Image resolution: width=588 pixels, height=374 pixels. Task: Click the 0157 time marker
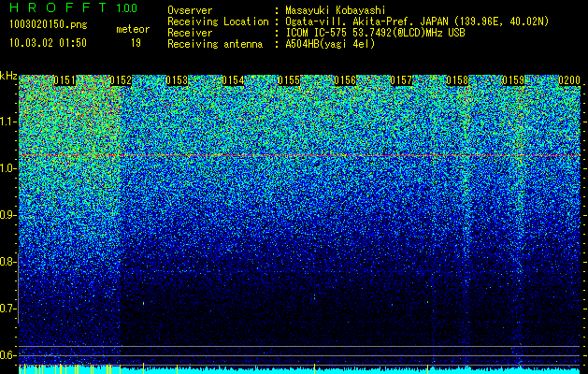pyautogui.click(x=401, y=80)
